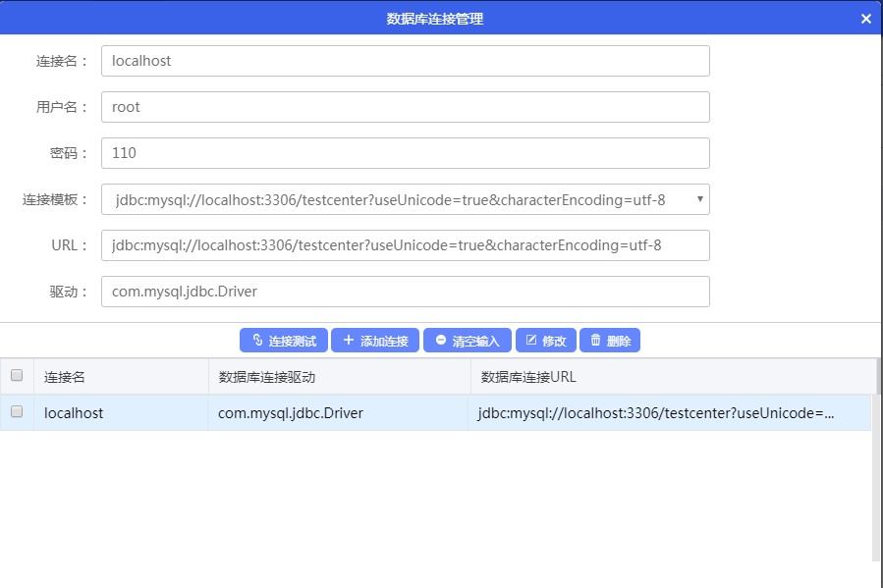Check the localhost row checkbox
The image size is (883, 588).
(17, 412)
